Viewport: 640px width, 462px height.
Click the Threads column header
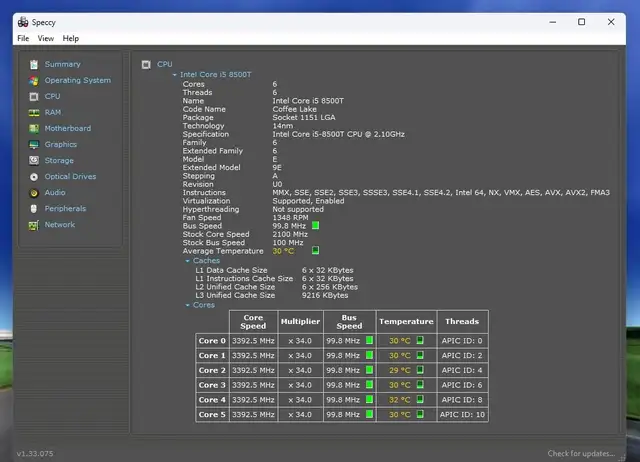click(x=462, y=322)
